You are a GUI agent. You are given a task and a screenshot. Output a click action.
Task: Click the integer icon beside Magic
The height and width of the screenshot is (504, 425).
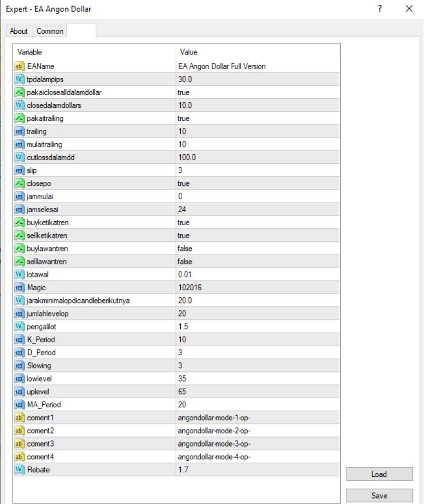pyautogui.click(x=19, y=287)
